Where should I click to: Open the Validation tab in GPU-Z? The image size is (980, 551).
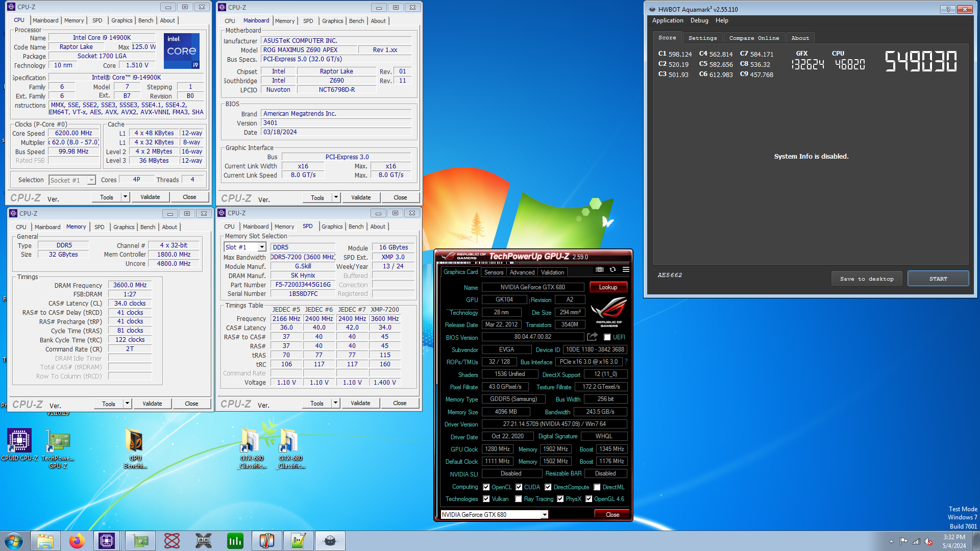click(553, 272)
